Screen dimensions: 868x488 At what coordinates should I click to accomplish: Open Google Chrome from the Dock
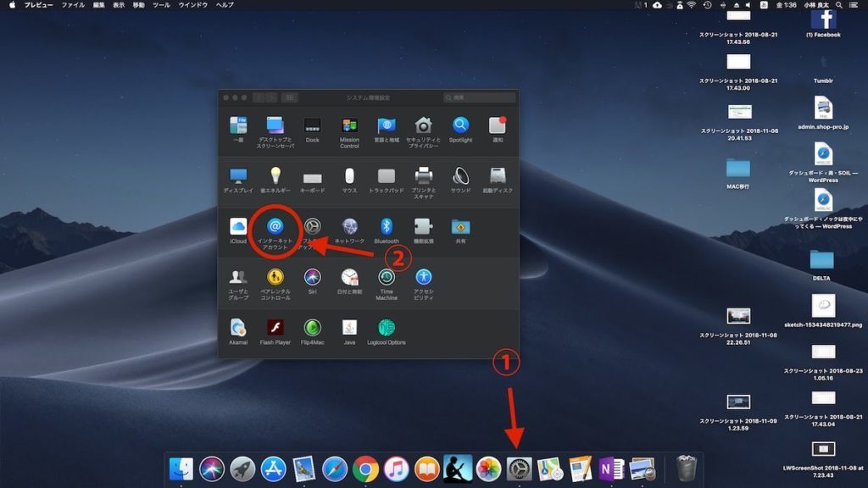point(365,469)
